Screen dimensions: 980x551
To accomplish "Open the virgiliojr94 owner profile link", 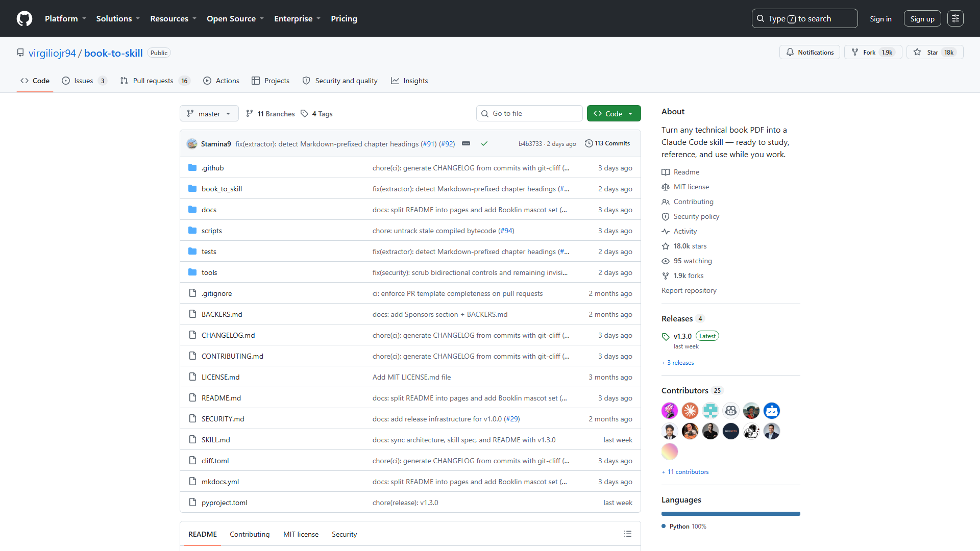I will (x=52, y=53).
